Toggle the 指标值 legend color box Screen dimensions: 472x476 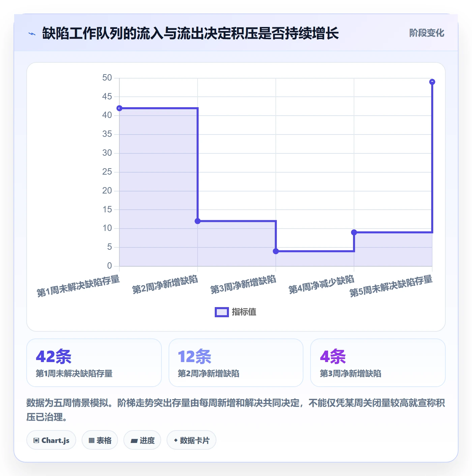[x=222, y=312]
